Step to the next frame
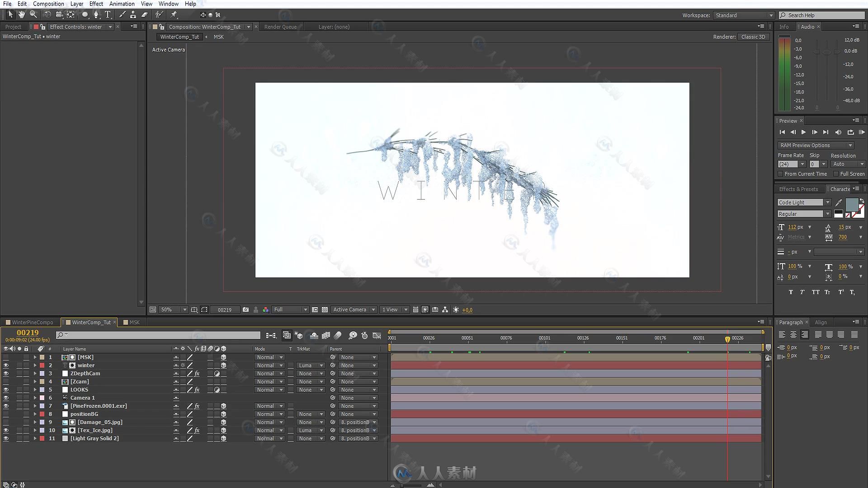Viewport: 868px width, 488px height. tap(815, 132)
